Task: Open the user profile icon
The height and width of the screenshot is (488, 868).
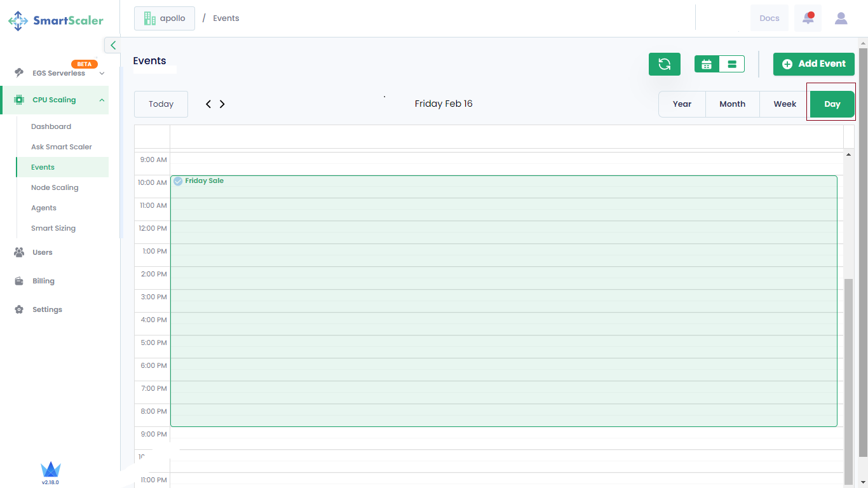Action: 841,18
